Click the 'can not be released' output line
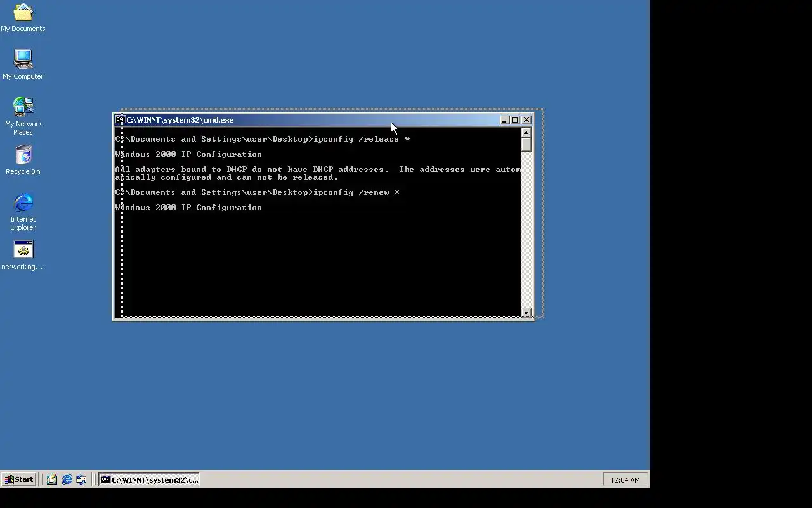 (227, 177)
